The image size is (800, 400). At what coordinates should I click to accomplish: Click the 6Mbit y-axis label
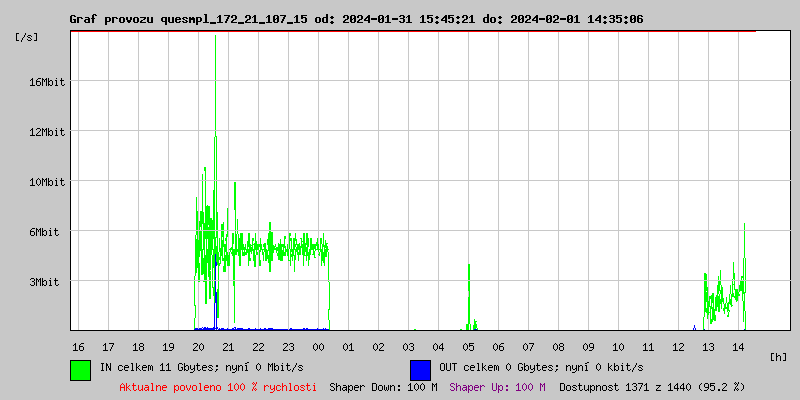coord(46,232)
